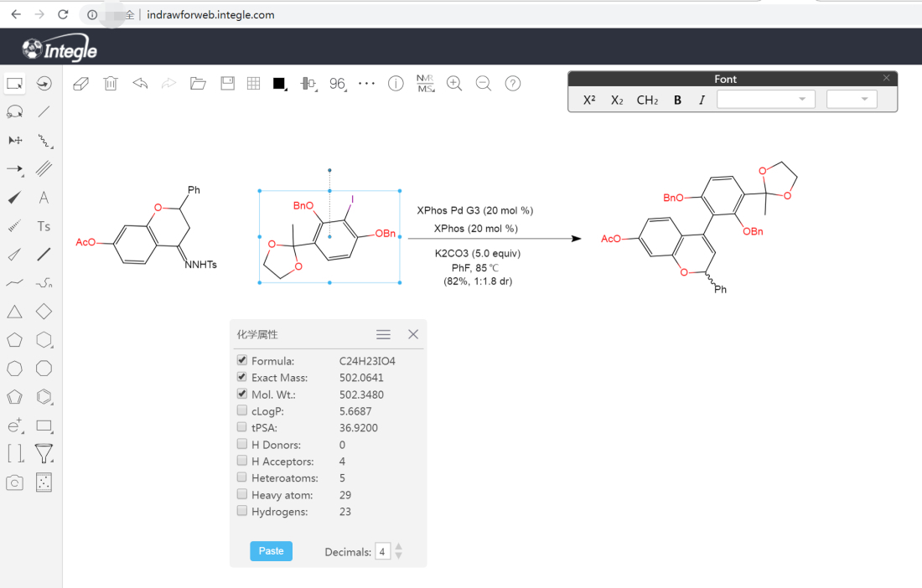Click the Paste button
The image size is (922, 588).
(x=271, y=551)
